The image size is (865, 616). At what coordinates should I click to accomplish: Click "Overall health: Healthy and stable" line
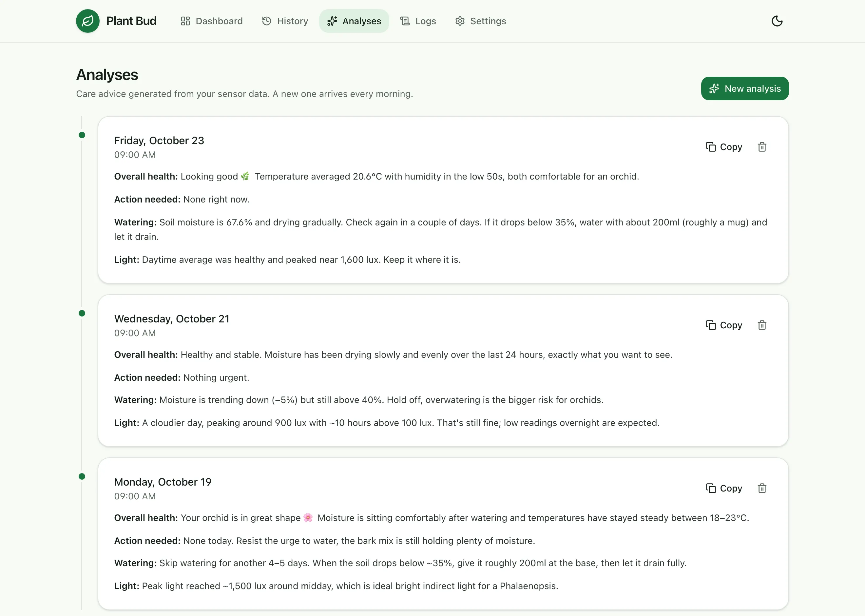click(393, 355)
